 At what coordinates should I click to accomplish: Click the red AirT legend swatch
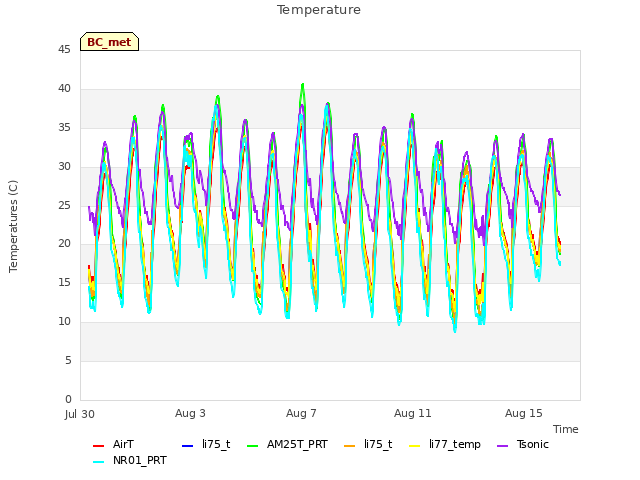[98, 446]
